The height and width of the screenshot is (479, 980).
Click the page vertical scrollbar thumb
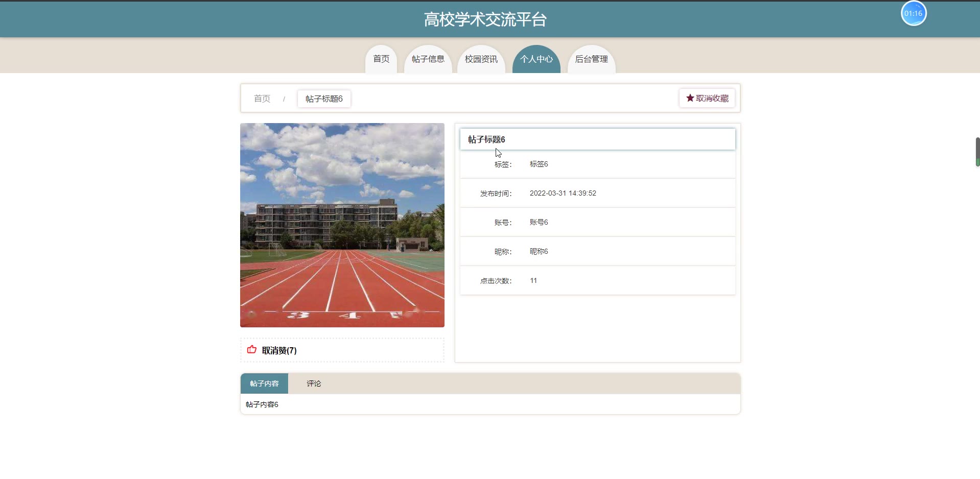[977, 151]
